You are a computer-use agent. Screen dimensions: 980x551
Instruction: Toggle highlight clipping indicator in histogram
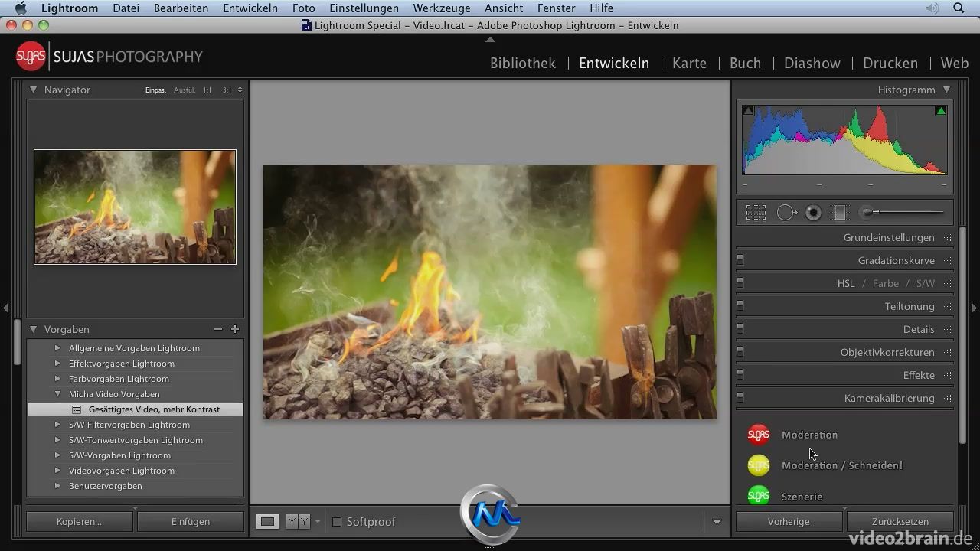click(941, 111)
